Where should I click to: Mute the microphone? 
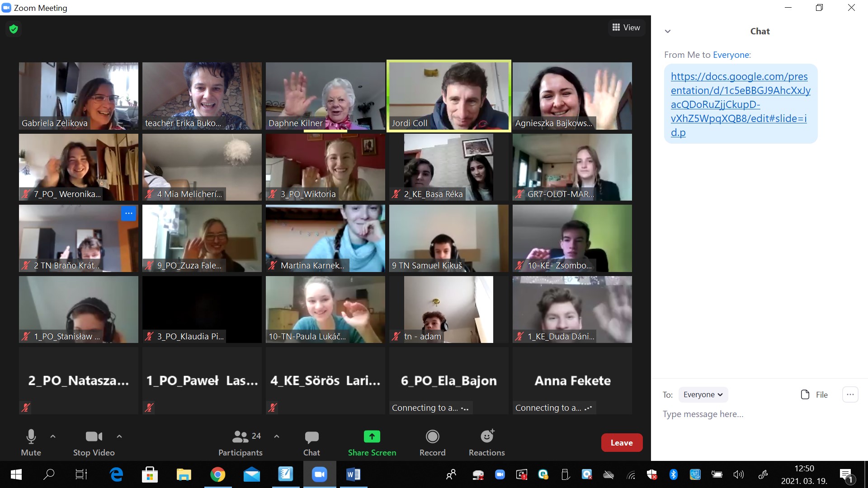(31, 443)
